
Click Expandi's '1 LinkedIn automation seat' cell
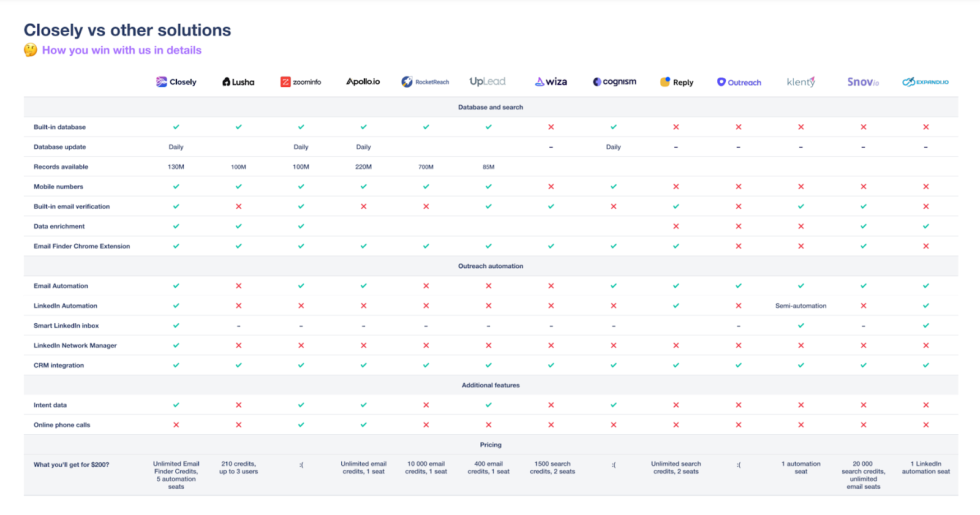(926, 468)
